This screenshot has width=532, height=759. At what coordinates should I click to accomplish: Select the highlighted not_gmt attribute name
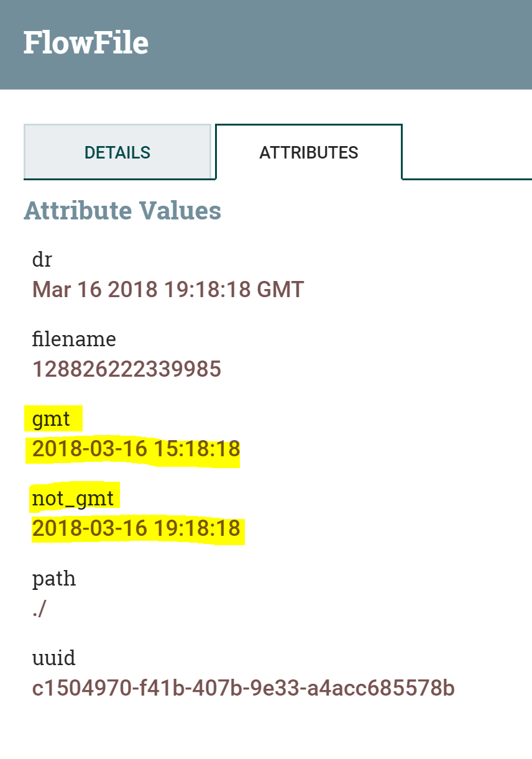pyautogui.click(x=73, y=499)
